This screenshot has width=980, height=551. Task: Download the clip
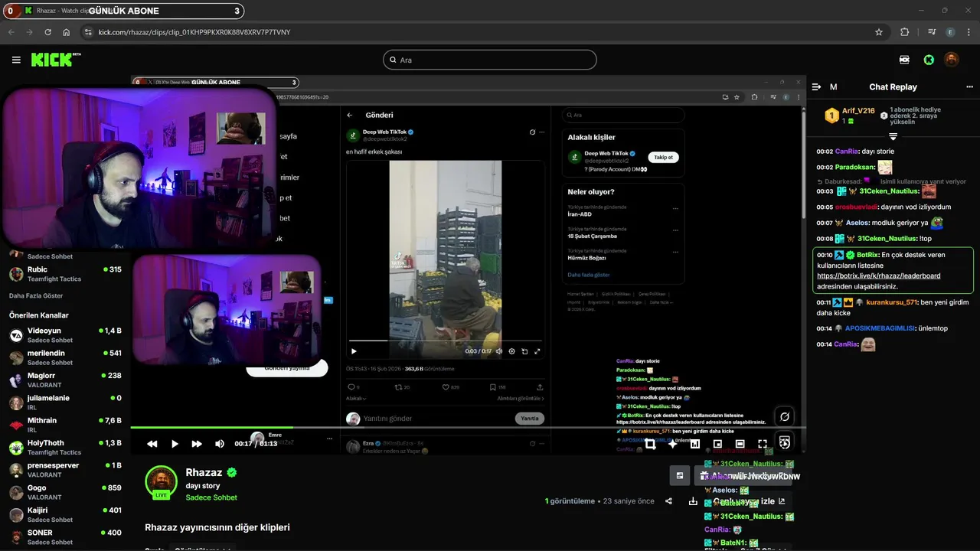(693, 501)
